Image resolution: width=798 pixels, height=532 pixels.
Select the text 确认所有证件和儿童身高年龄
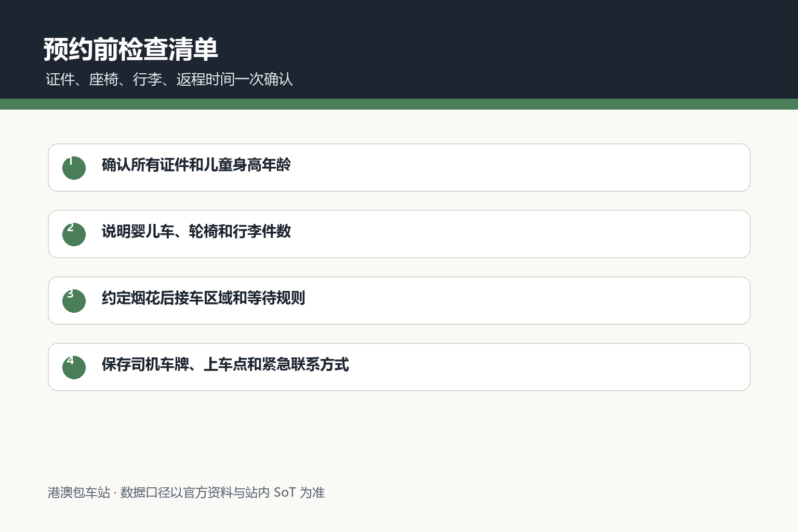click(196, 165)
